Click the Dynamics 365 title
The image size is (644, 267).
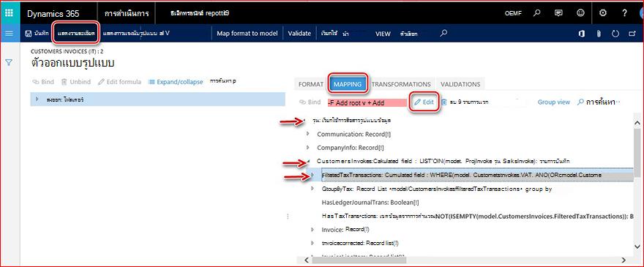53,14
